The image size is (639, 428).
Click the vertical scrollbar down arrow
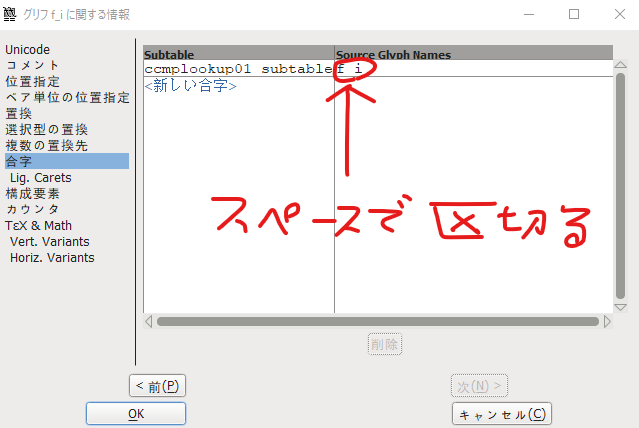620,307
